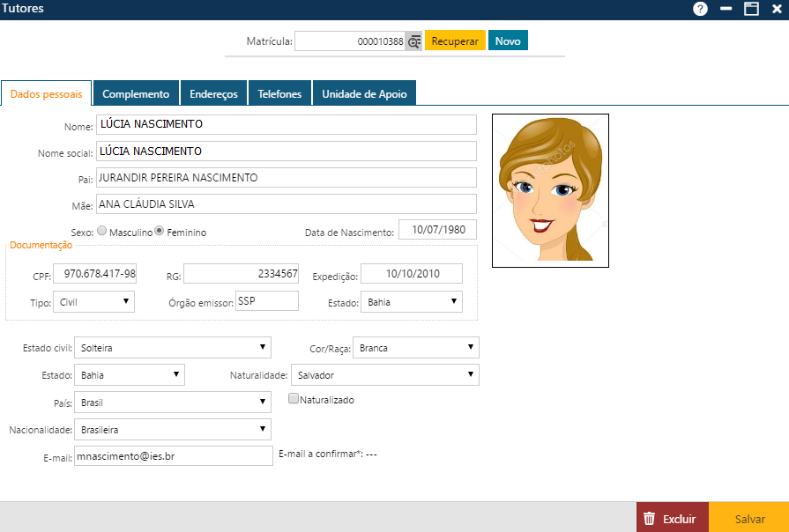Select the Masculino radio button

tap(101, 232)
